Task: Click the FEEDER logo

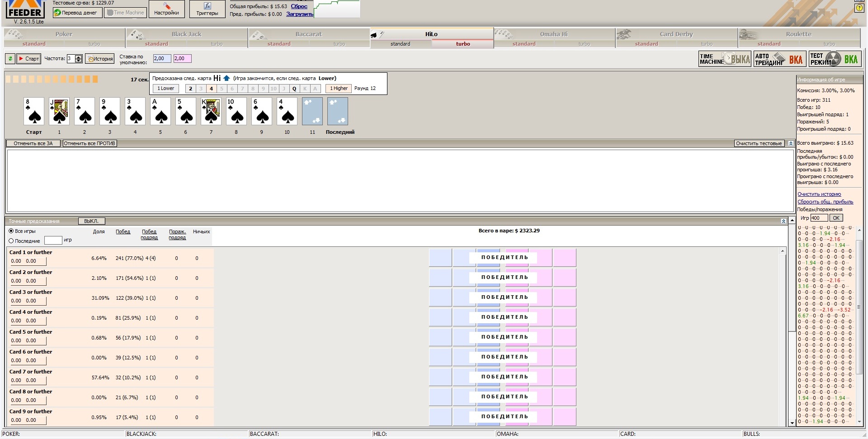Action: [24, 10]
